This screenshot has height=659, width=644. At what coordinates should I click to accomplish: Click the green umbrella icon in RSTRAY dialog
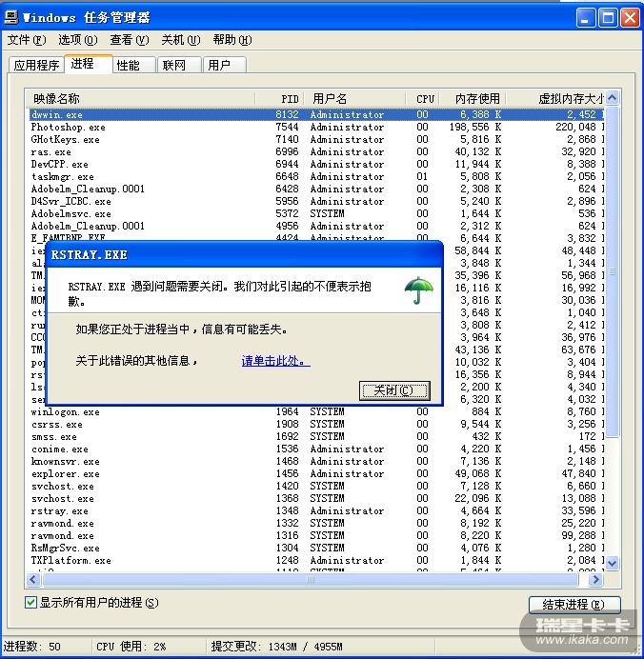pos(418,290)
